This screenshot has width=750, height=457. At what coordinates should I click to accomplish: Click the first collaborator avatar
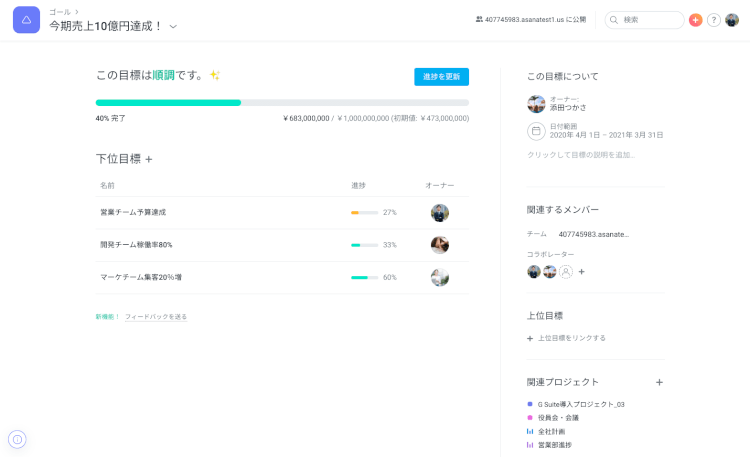534,272
